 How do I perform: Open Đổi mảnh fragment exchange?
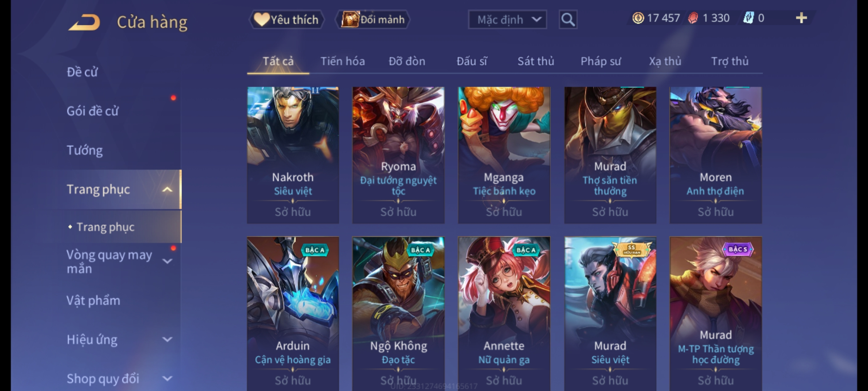pyautogui.click(x=373, y=20)
